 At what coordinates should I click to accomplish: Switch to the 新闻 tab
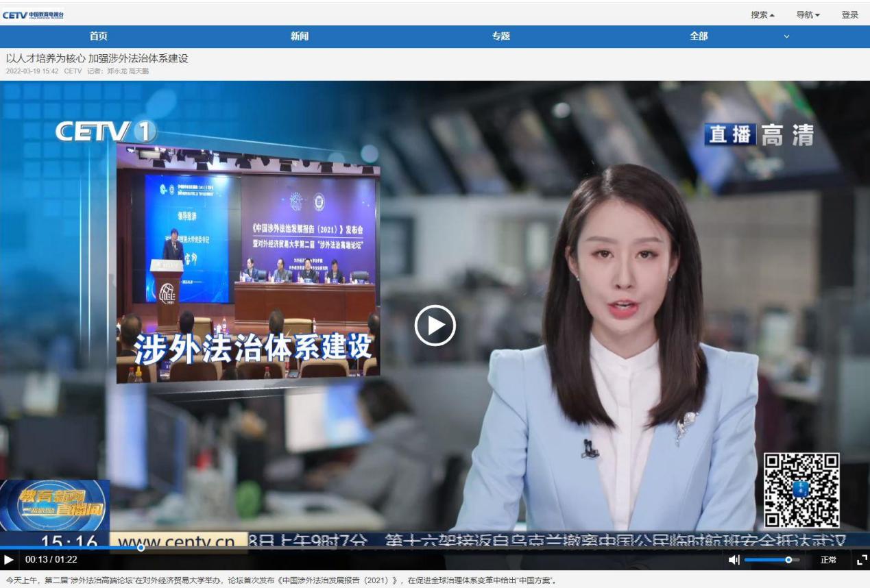(x=300, y=36)
